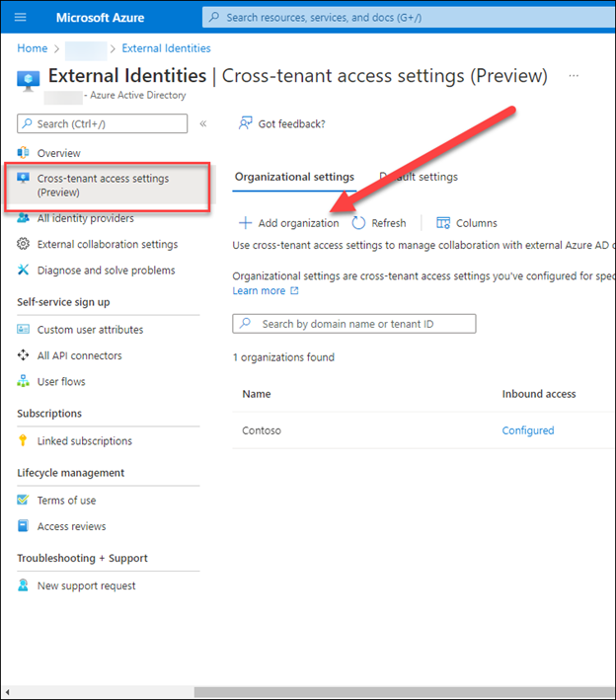The image size is (616, 700).
Task: Click Add organization button
Action: (x=289, y=223)
